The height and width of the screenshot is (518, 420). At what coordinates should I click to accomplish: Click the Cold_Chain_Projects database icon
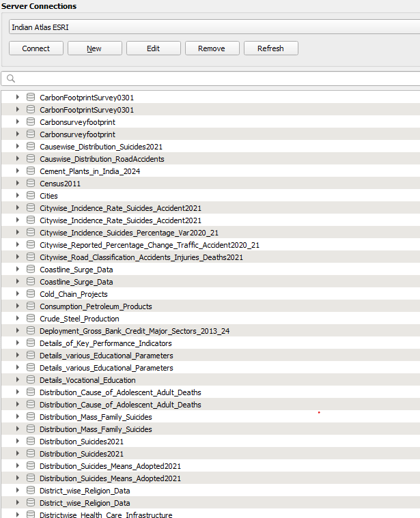tap(31, 294)
